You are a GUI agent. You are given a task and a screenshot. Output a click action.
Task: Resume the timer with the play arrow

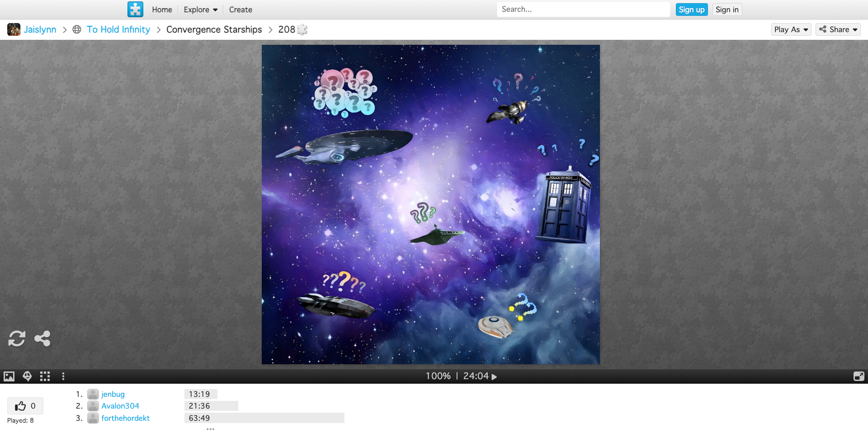(x=494, y=376)
